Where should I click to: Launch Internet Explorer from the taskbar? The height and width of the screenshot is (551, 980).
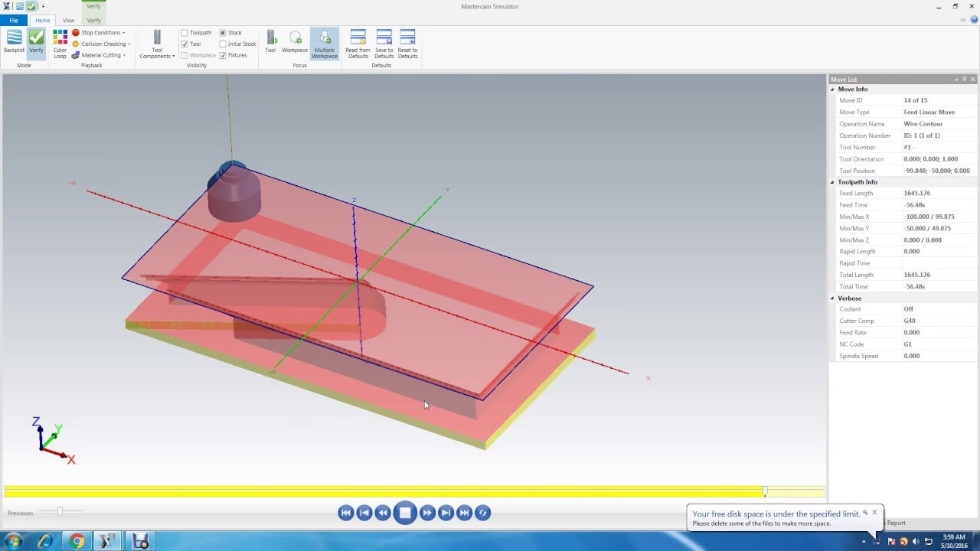pos(45,542)
